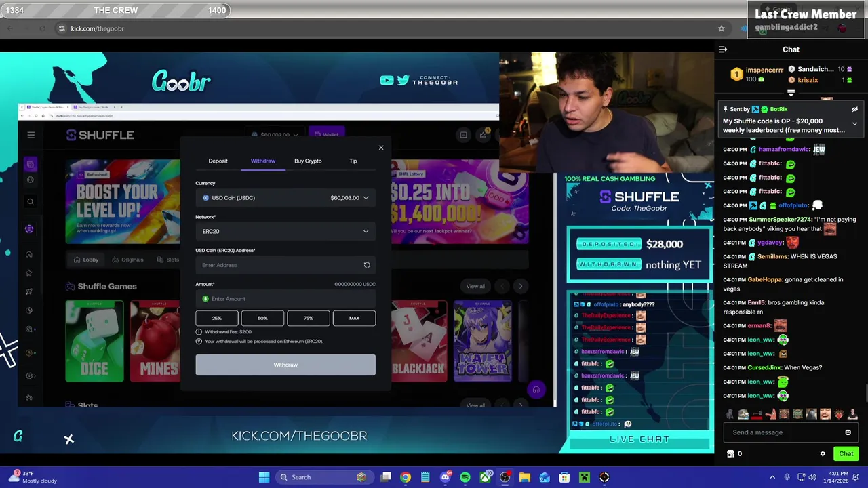Click the Shuffle sidebar recent clock icon
This screenshot has width=868, height=488.
(x=29, y=310)
